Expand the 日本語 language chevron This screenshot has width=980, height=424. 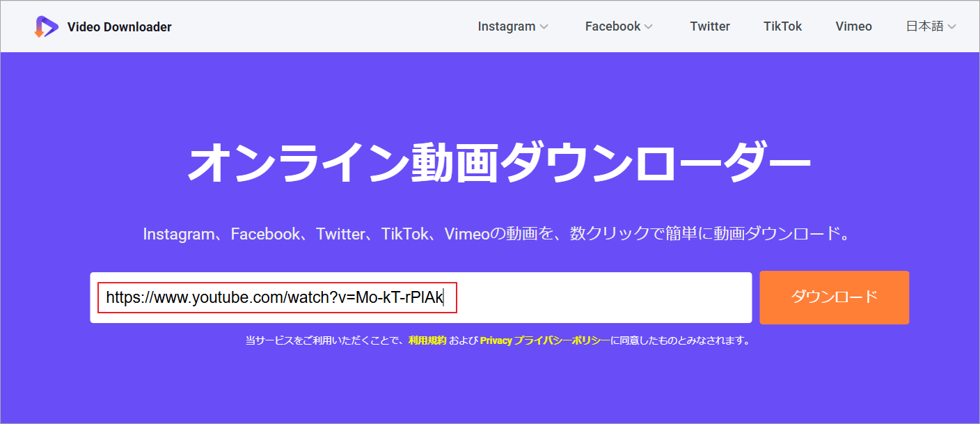tap(951, 27)
